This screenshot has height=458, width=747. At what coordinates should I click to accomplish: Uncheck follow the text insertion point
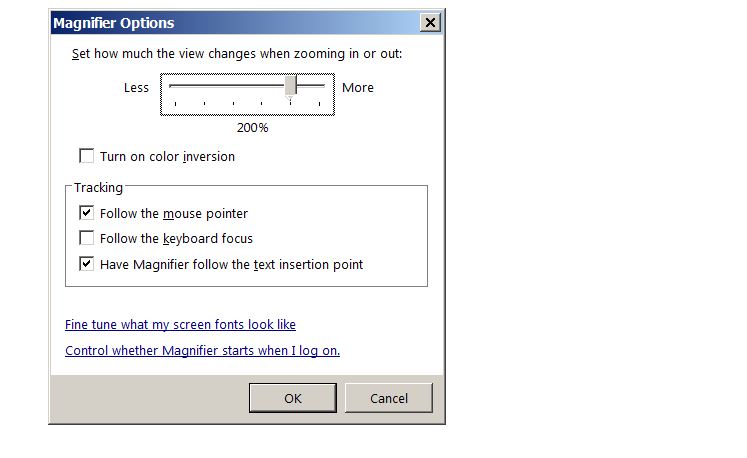point(87,265)
